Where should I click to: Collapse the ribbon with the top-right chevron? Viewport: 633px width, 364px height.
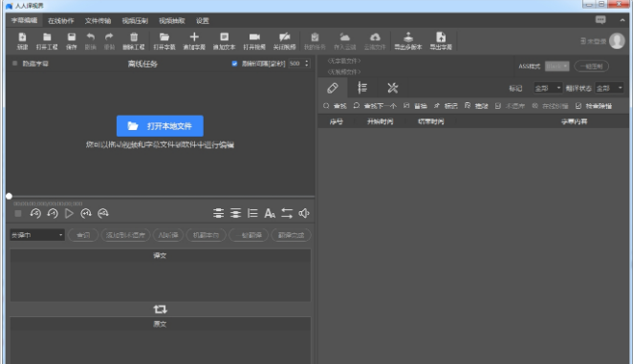622,20
